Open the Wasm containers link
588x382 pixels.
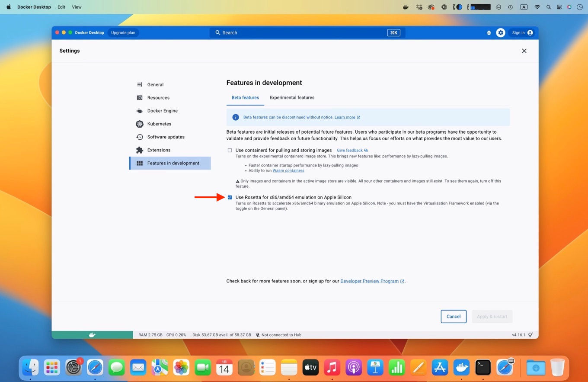(288, 170)
